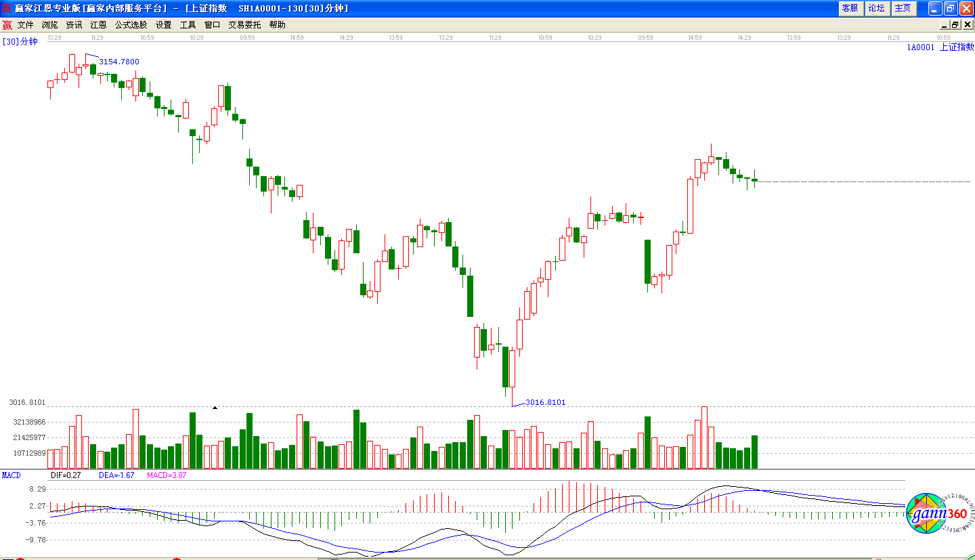
Task: Click the blue MACD indicator name
Action: coord(11,475)
